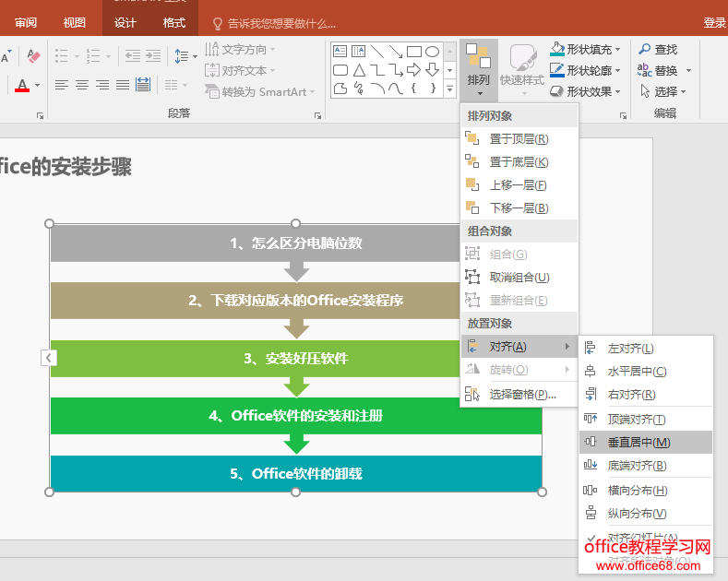Click the Sign in (登录) link
728x581 pixels.
714,23
